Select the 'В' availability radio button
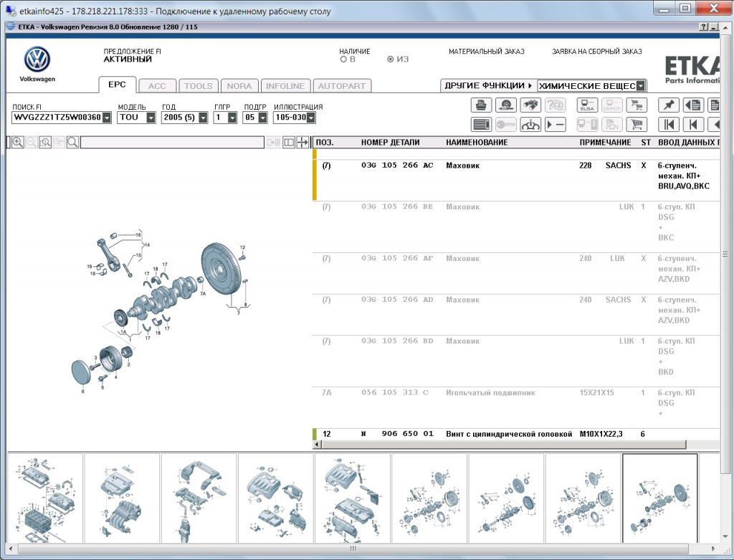 pos(343,60)
